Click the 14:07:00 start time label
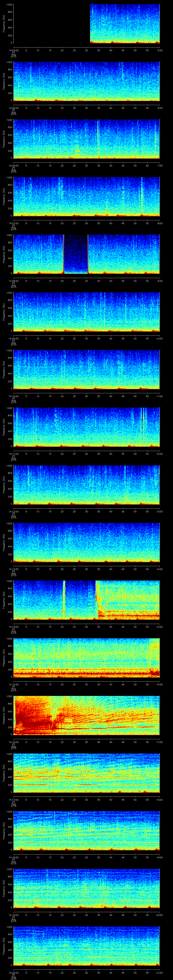Image resolution: width=173 pixels, height=980 pixels. point(13,223)
